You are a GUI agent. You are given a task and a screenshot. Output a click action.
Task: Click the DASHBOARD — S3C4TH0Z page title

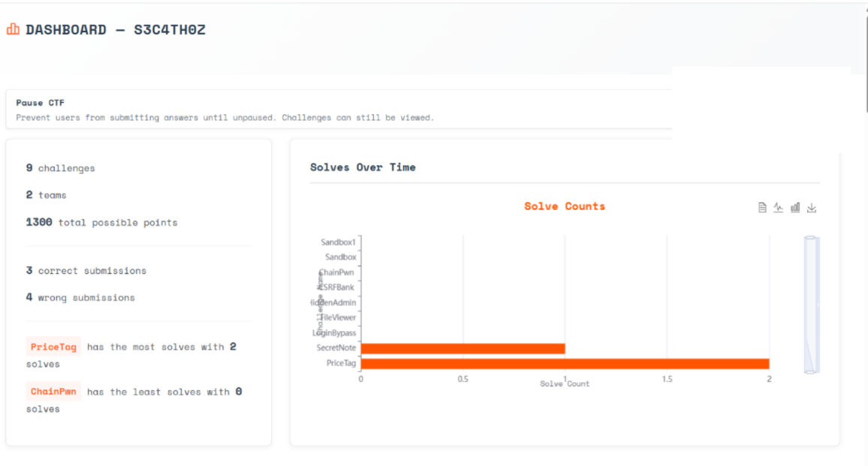[115, 29]
